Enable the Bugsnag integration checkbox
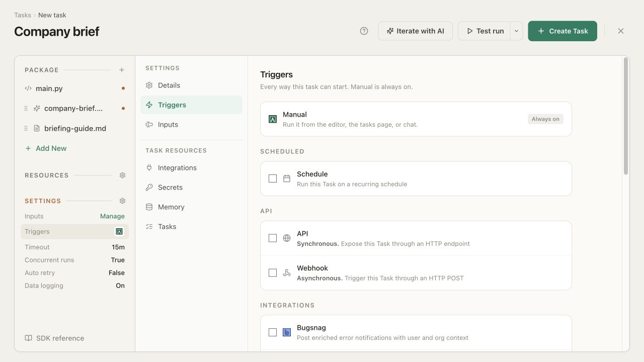This screenshot has width=644, height=362. [x=273, y=332]
